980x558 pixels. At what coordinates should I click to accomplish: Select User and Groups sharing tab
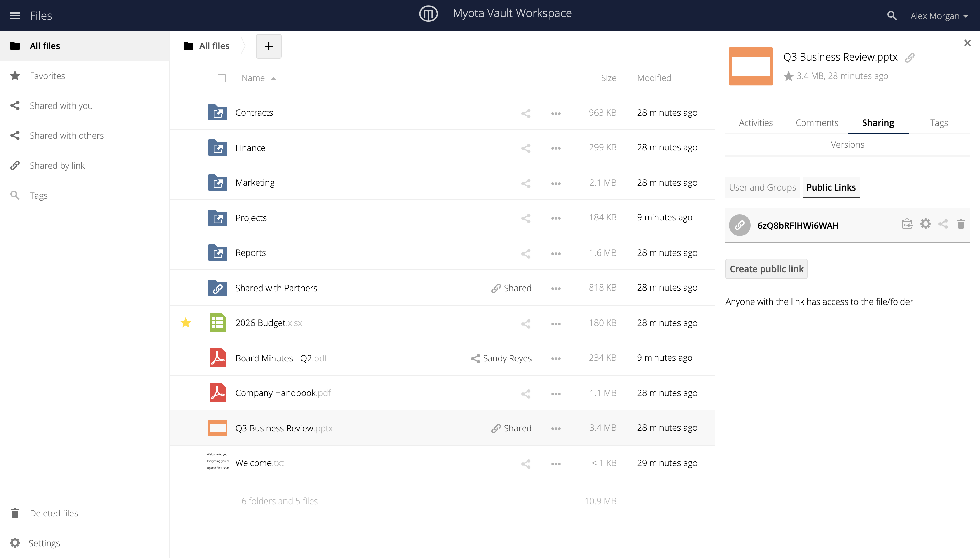[762, 187]
